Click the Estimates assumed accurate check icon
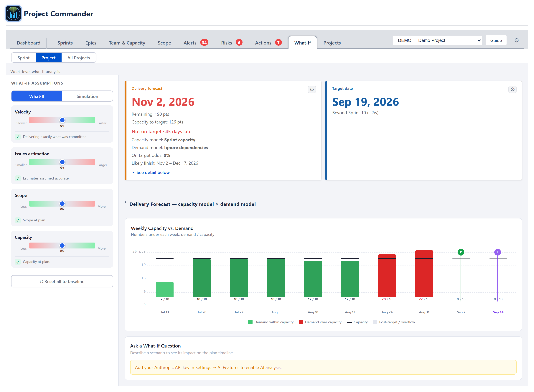The image size is (534, 392). 18,178
